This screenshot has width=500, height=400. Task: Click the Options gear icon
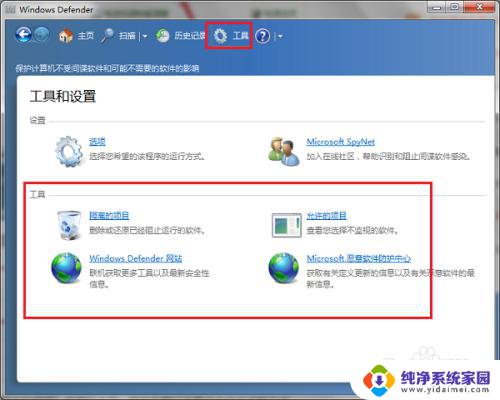tap(69, 151)
